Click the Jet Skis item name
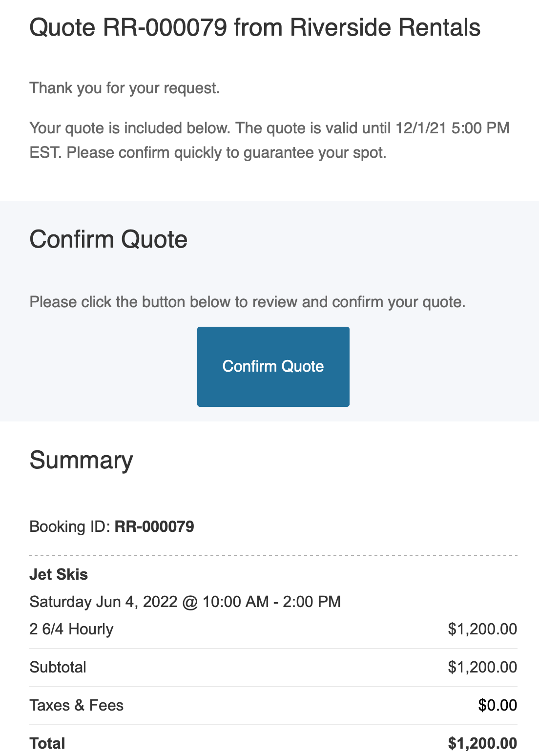This screenshot has height=756, width=539. point(59,574)
